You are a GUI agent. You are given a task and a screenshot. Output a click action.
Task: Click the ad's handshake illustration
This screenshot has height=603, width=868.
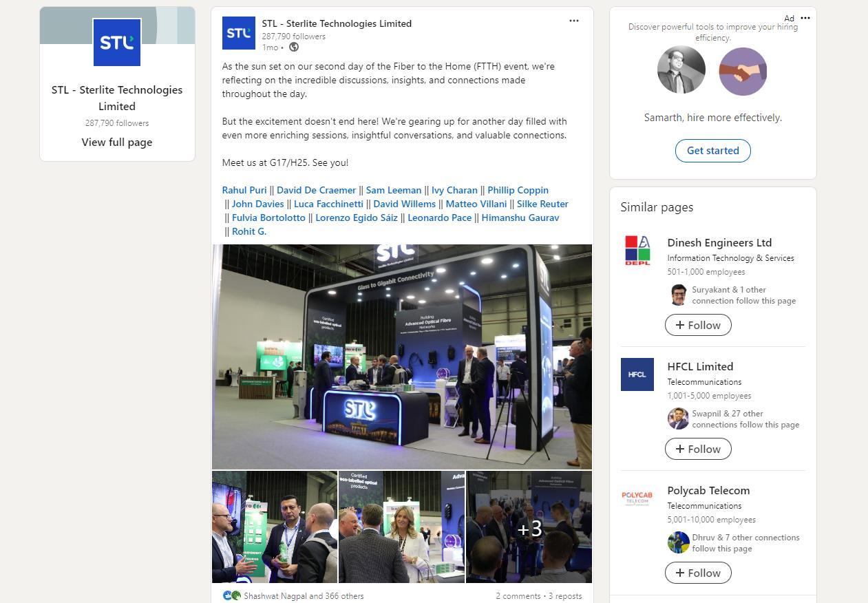tap(743, 71)
